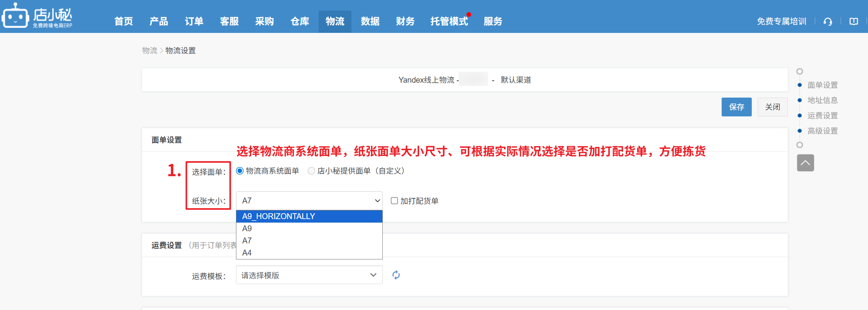Jump to 地址信息 anchor in side navigation
This screenshot has height=310, width=868.
click(x=822, y=100)
